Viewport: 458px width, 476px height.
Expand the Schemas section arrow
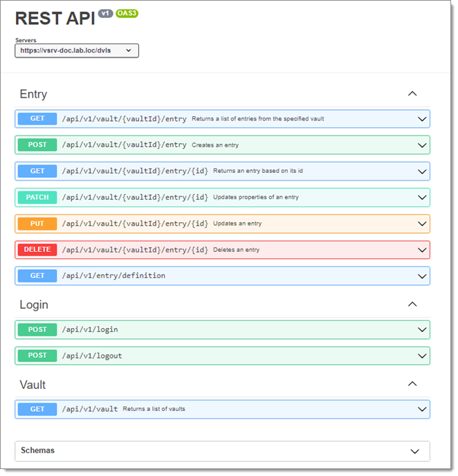(414, 452)
